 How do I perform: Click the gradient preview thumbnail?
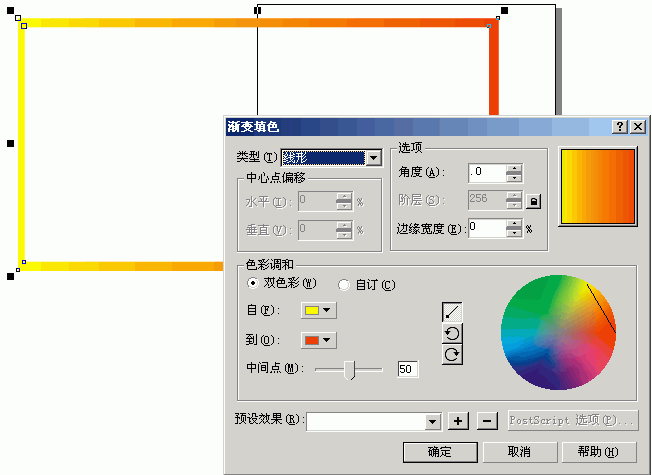[598, 187]
